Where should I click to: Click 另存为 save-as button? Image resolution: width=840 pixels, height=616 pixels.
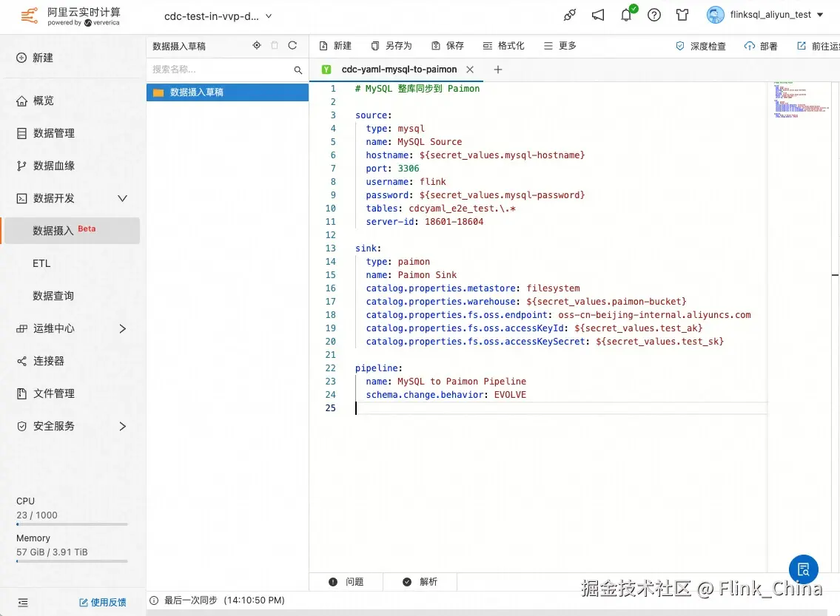click(392, 46)
